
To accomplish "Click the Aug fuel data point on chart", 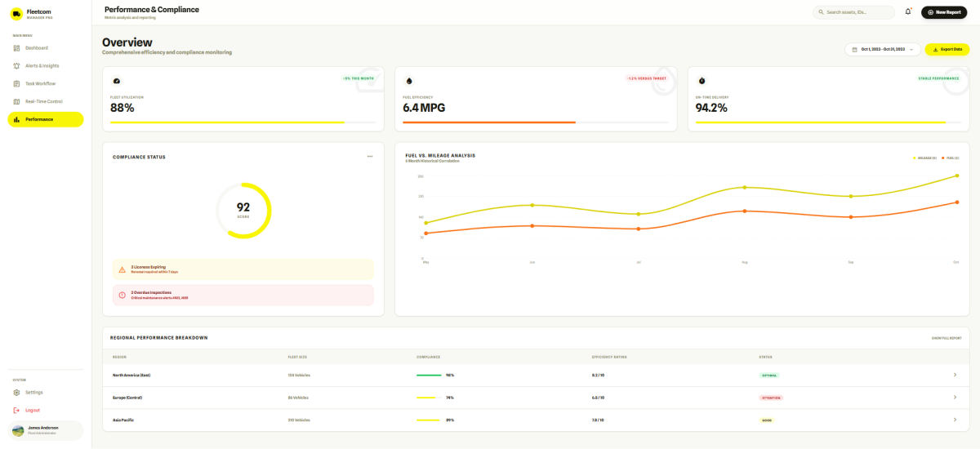I will [x=744, y=211].
